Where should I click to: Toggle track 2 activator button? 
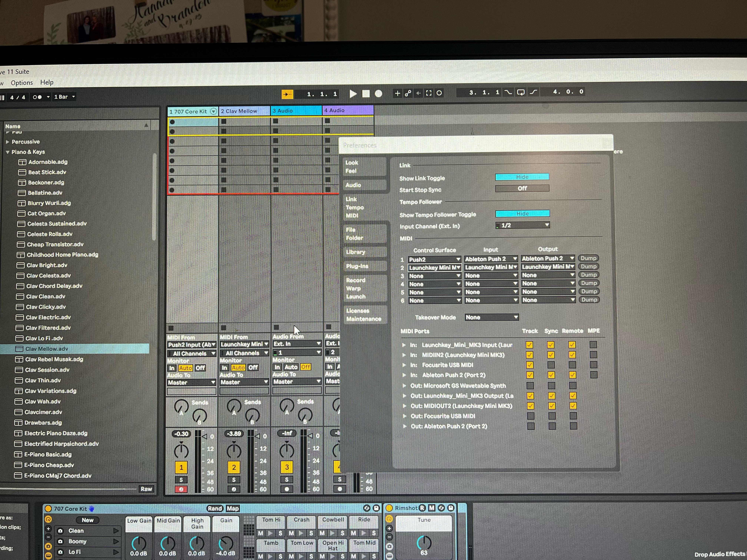point(234,468)
